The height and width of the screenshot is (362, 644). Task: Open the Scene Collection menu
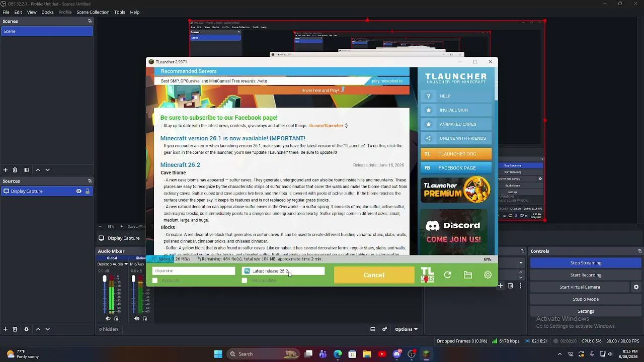click(93, 12)
